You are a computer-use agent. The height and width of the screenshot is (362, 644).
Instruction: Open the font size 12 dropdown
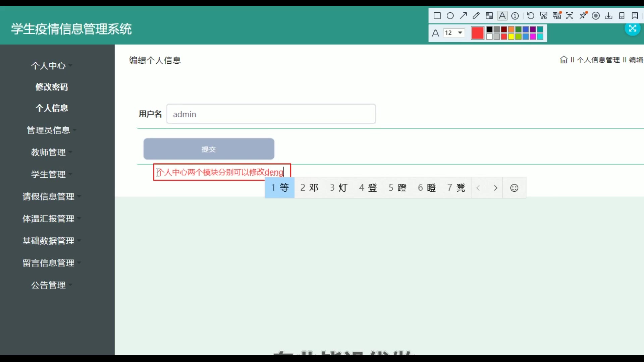tap(454, 33)
